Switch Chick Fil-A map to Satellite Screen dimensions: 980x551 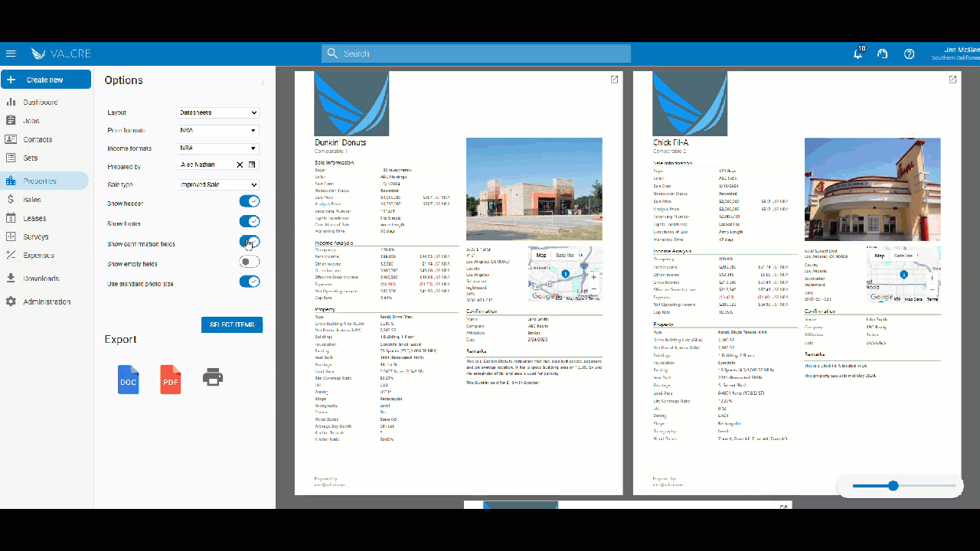(x=904, y=256)
